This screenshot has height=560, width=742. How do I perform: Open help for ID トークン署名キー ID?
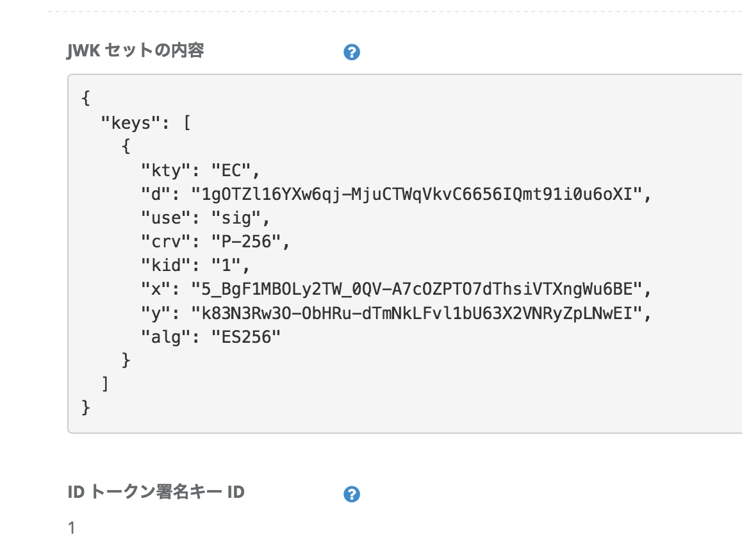[352, 494]
